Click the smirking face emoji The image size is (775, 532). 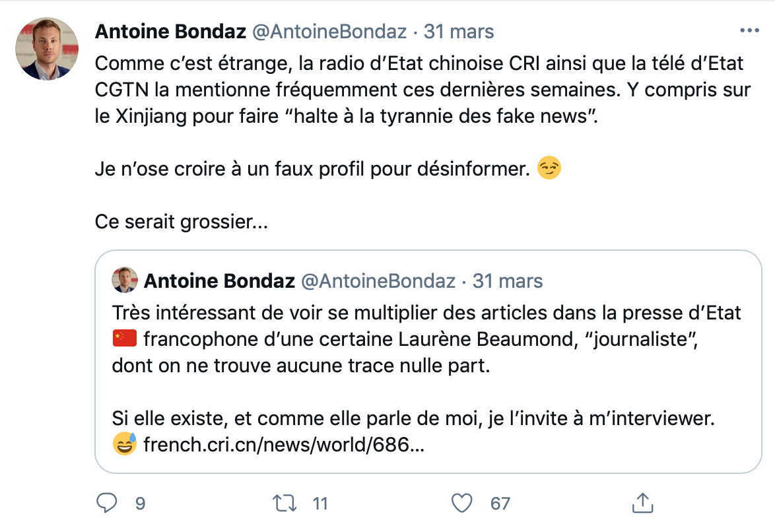click(549, 170)
